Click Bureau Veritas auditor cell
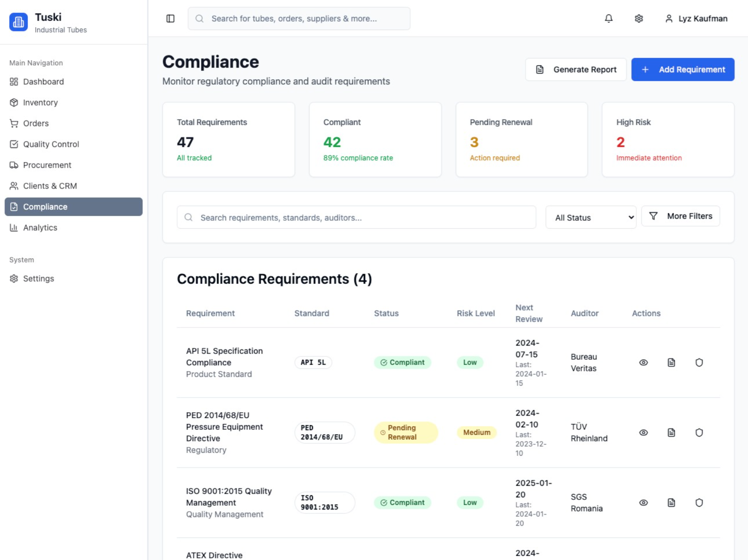This screenshot has width=748, height=560. (x=584, y=362)
